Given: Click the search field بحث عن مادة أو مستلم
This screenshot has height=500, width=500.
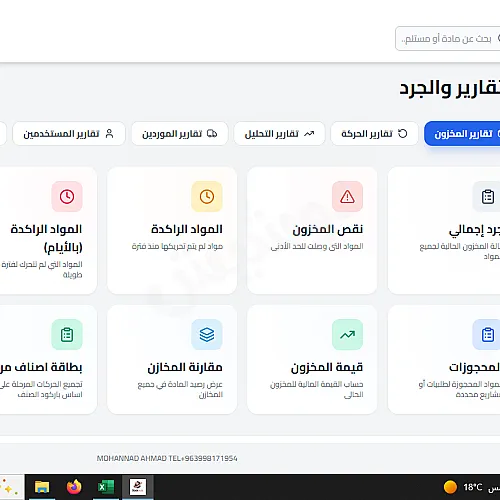Looking at the screenshot, I should (448, 39).
